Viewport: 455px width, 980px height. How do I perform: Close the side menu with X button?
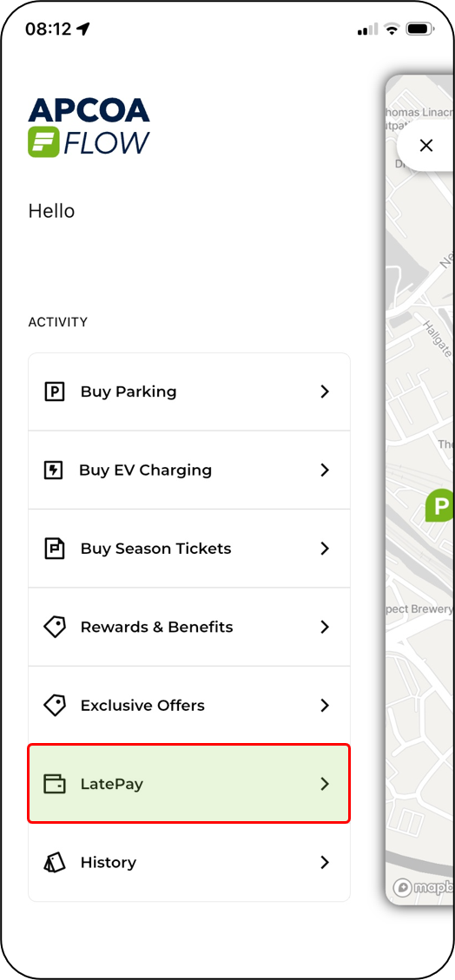426,146
